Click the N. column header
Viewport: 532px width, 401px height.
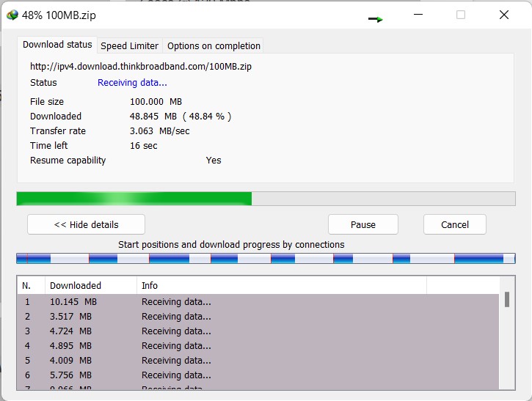click(x=32, y=285)
